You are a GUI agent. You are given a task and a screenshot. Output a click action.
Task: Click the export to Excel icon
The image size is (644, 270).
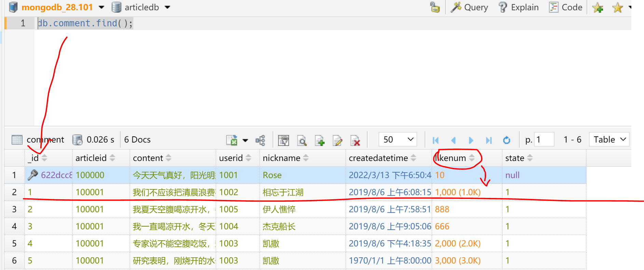232,140
